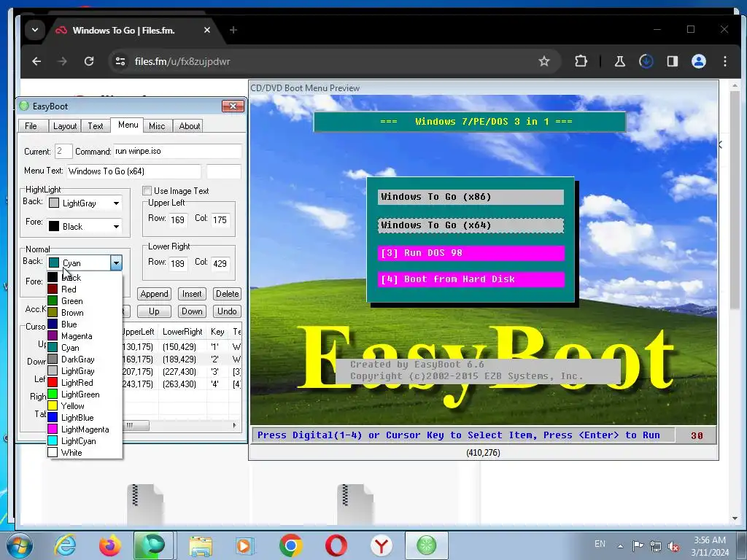Click the Append button
This screenshot has height=560, width=747.
(x=154, y=294)
